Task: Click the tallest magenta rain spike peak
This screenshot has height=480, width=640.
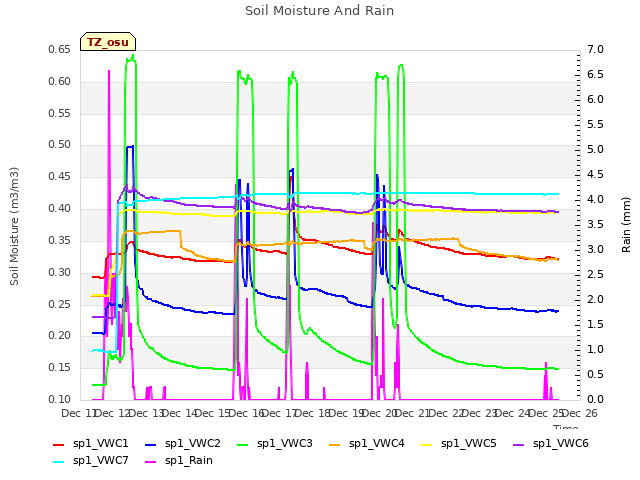Action: pos(109,71)
